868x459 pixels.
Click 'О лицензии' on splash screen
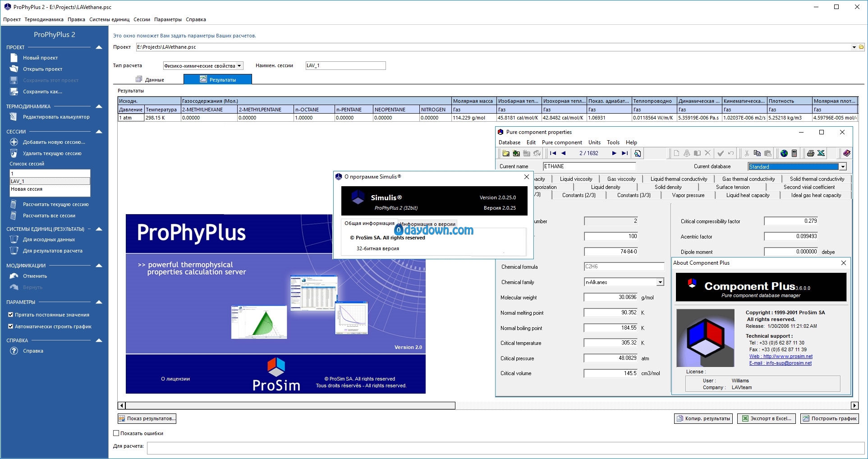(175, 379)
